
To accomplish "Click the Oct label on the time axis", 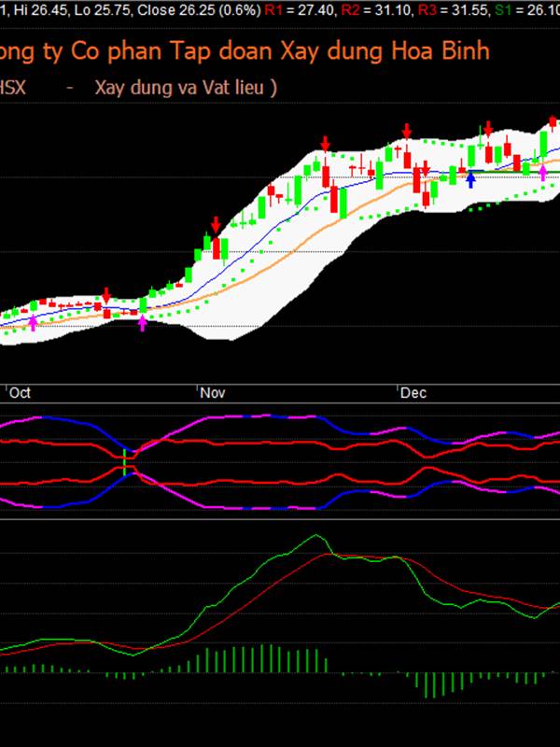I will [20, 392].
